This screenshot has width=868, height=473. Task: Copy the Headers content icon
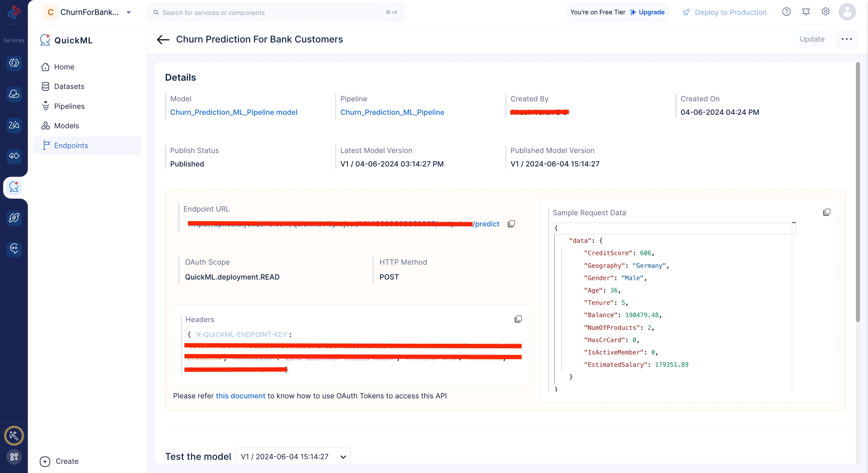pyautogui.click(x=518, y=319)
